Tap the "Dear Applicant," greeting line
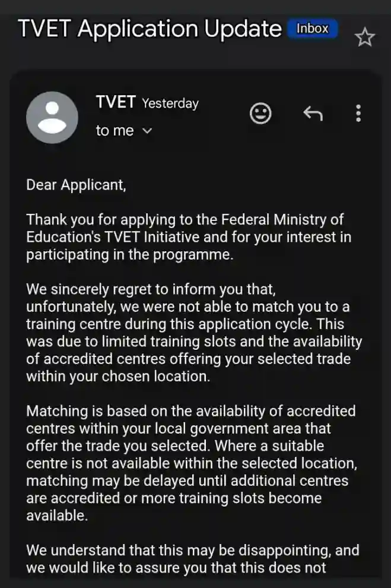 (76, 184)
